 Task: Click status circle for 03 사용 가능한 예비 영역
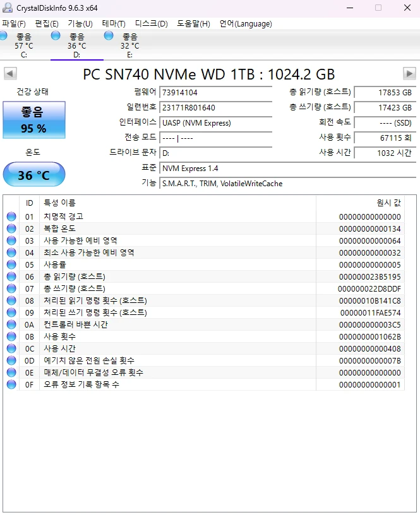tap(11, 240)
